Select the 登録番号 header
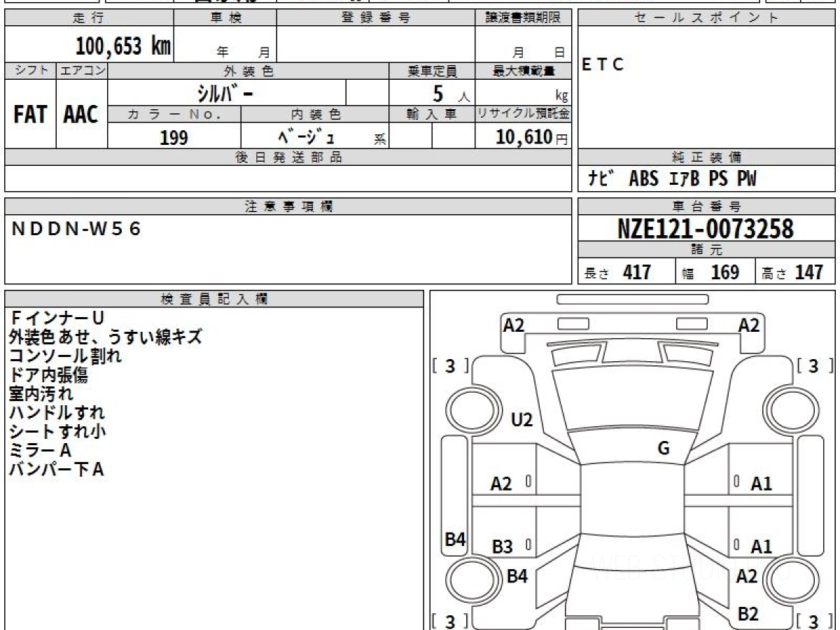 (375, 18)
